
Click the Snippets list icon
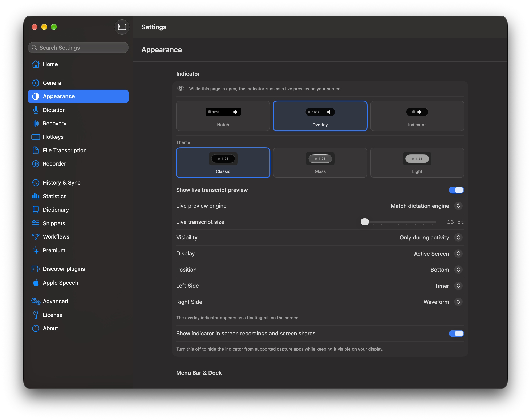coord(36,223)
